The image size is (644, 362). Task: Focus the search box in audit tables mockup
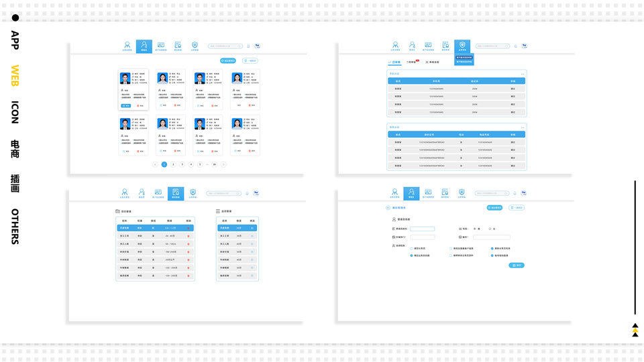click(492, 46)
